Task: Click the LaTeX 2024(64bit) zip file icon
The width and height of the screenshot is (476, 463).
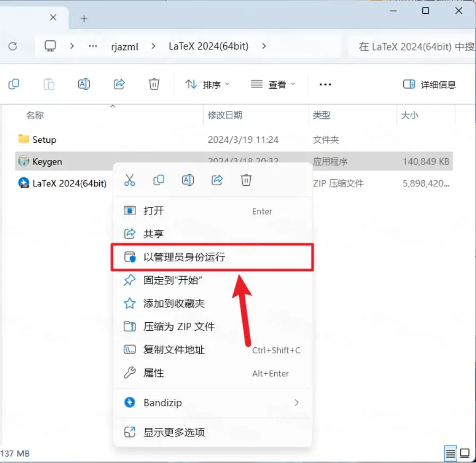Action: (24, 183)
